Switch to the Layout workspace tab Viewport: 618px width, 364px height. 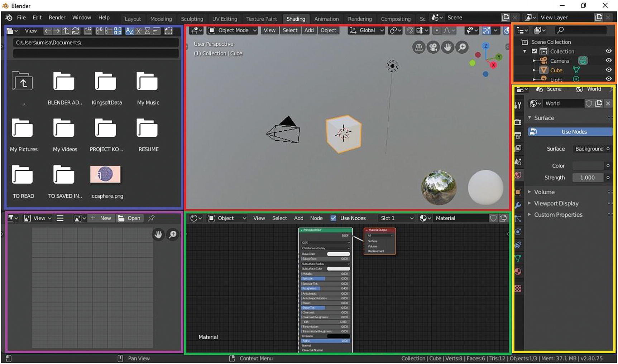(133, 19)
